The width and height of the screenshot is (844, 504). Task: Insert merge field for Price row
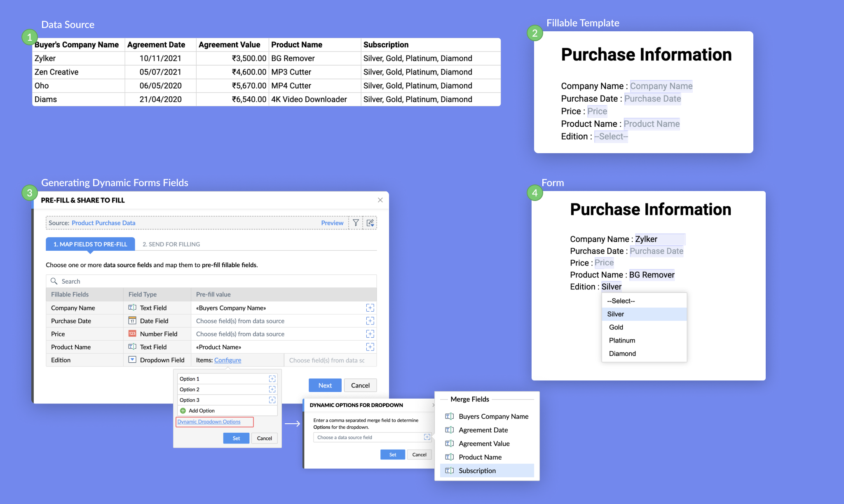pos(370,334)
